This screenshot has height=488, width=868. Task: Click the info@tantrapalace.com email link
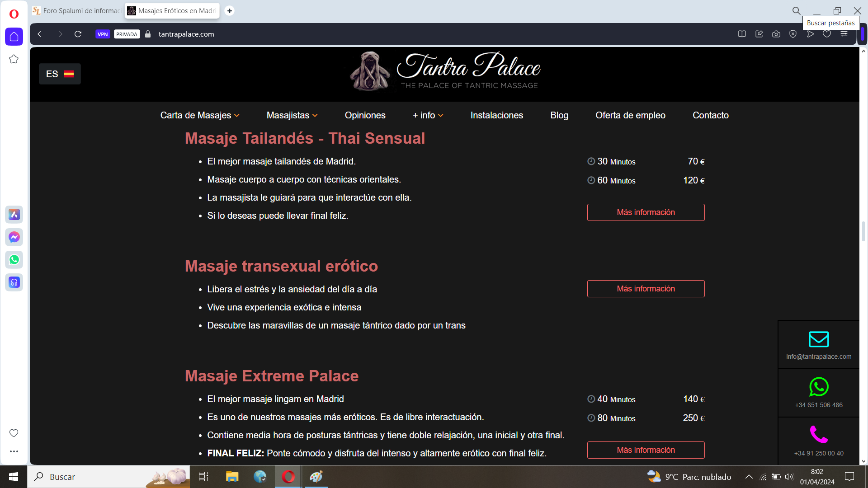point(819,357)
